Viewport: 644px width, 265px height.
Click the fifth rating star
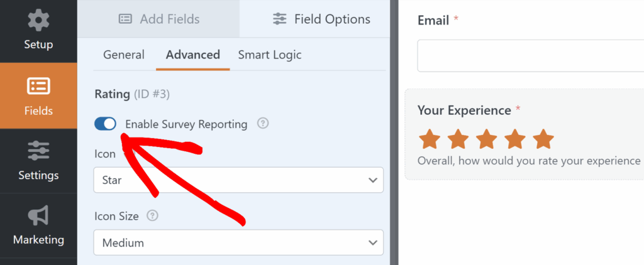pos(543,139)
